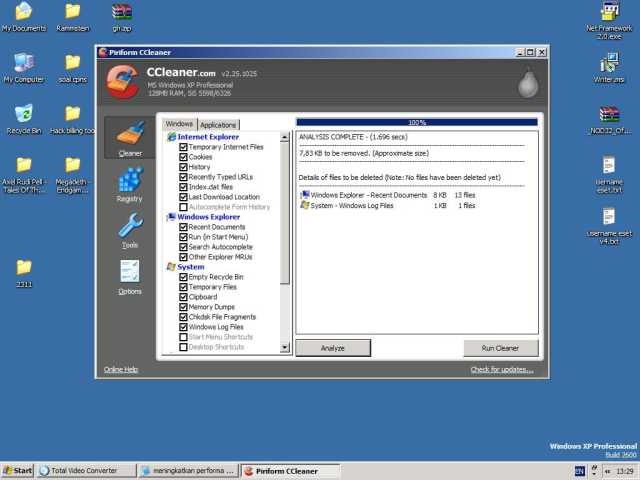Switch to the Applications tab
The width and height of the screenshot is (640, 480).
(x=218, y=125)
